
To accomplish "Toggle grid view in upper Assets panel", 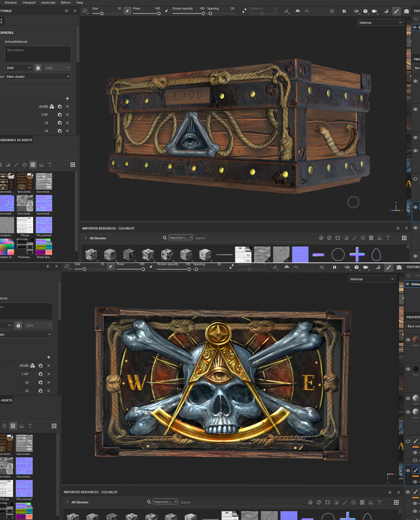I will pyautogui.click(x=73, y=164).
